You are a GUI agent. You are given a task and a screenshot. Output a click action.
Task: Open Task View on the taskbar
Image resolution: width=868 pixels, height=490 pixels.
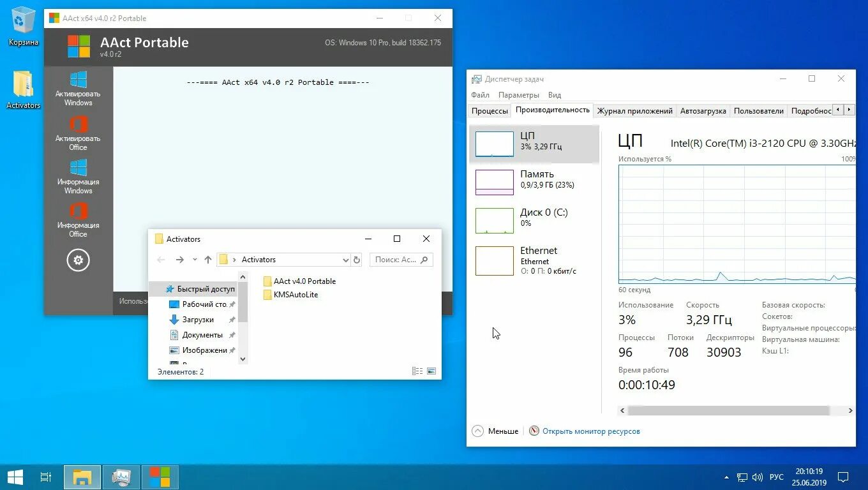click(46, 477)
